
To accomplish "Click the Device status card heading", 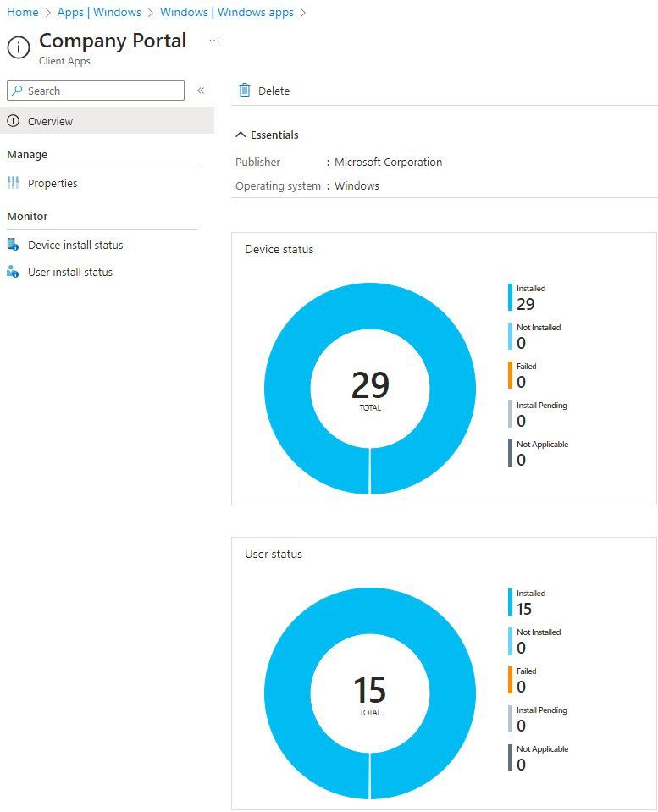I will click(x=279, y=249).
